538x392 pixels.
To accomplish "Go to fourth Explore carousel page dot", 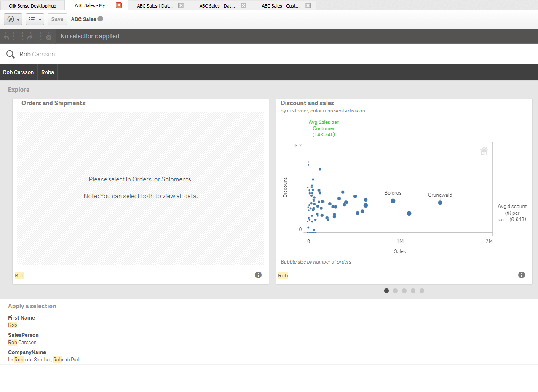I will 413,291.
